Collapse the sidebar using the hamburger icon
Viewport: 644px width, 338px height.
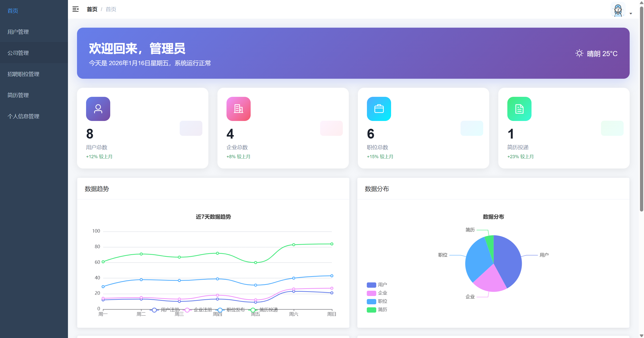coord(75,9)
